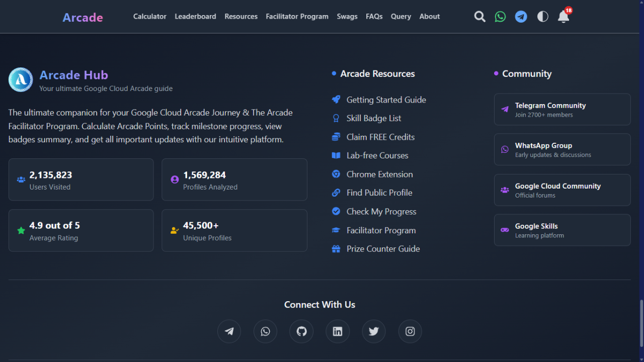
Task: Open the WhatsApp icon in header
Action: point(500,17)
